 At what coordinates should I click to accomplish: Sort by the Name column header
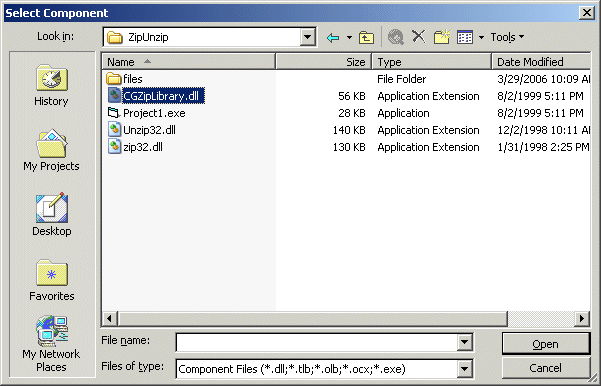point(189,62)
